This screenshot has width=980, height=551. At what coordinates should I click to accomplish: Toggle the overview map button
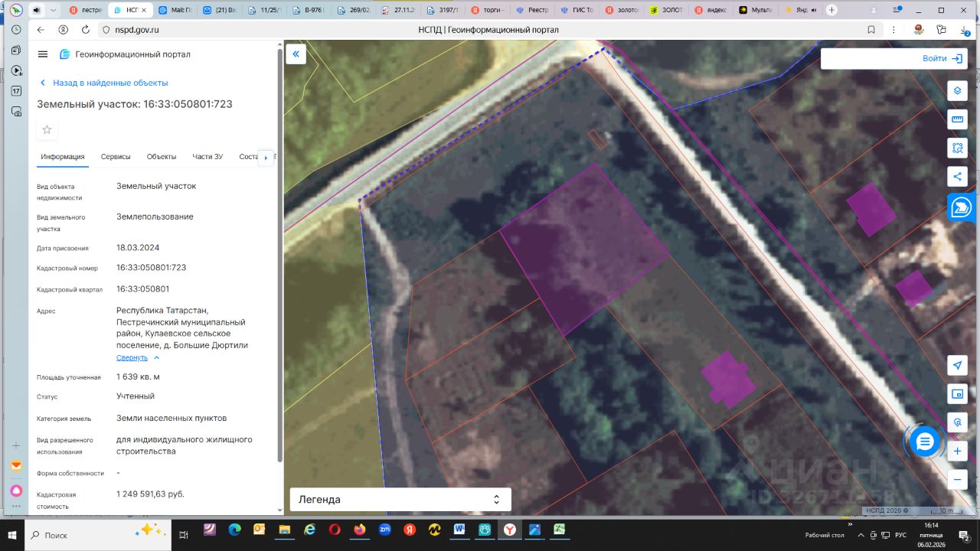click(957, 394)
